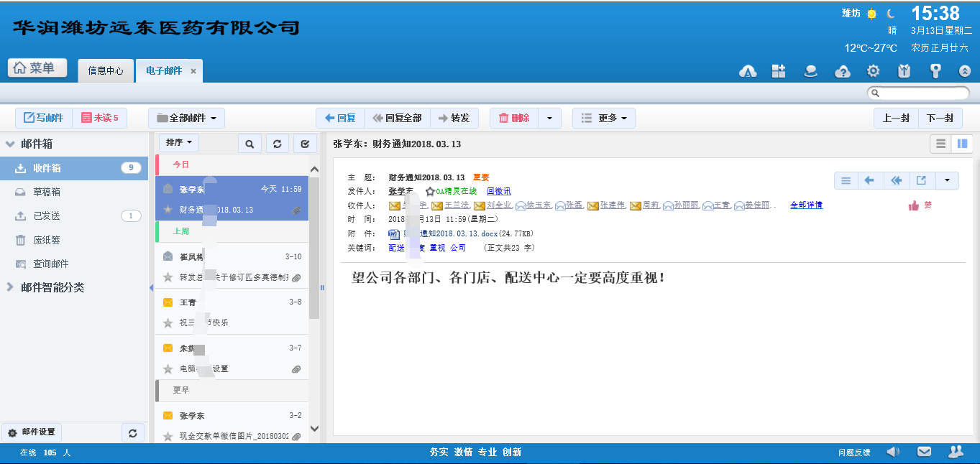Star the 财务通知2018.03.13 email in list

click(168, 210)
